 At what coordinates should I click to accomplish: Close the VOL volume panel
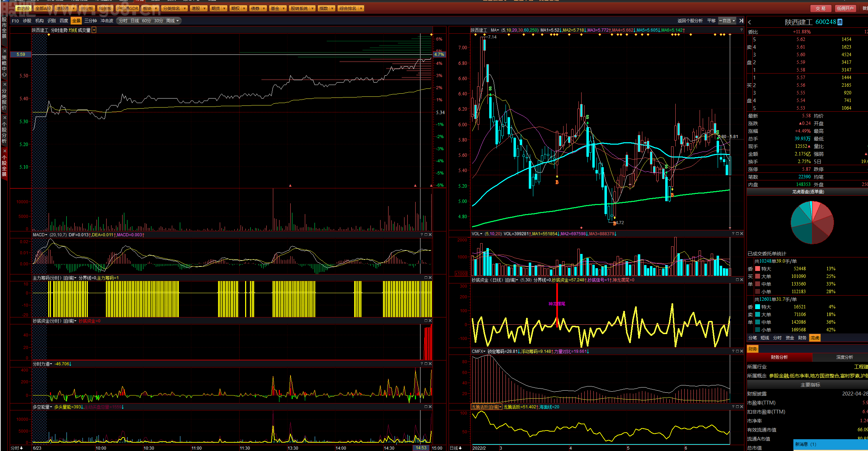pyautogui.click(x=742, y=234)
